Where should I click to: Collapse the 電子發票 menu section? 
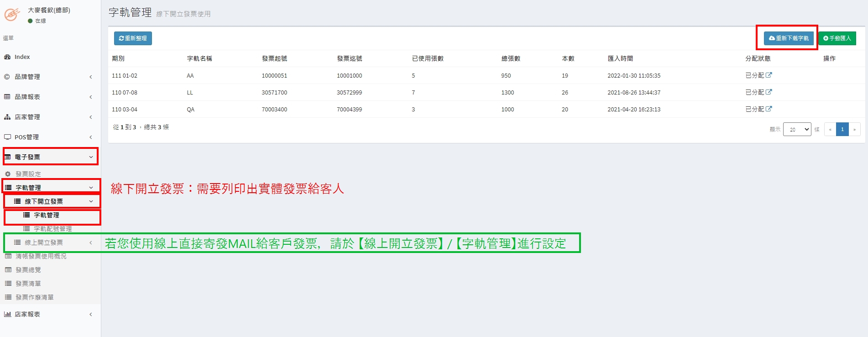50,157
